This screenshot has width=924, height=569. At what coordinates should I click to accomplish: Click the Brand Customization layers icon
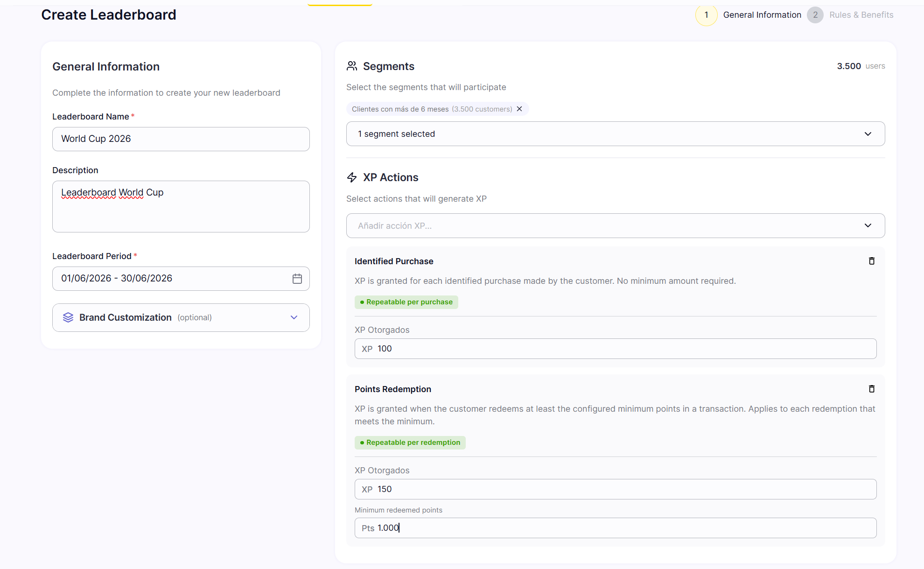pos(68,317)
